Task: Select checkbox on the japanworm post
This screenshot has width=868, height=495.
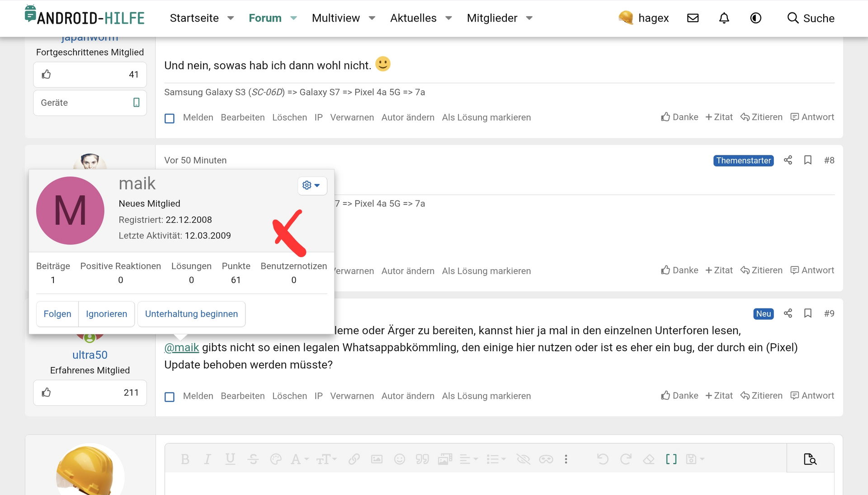Action: (170, 118)
